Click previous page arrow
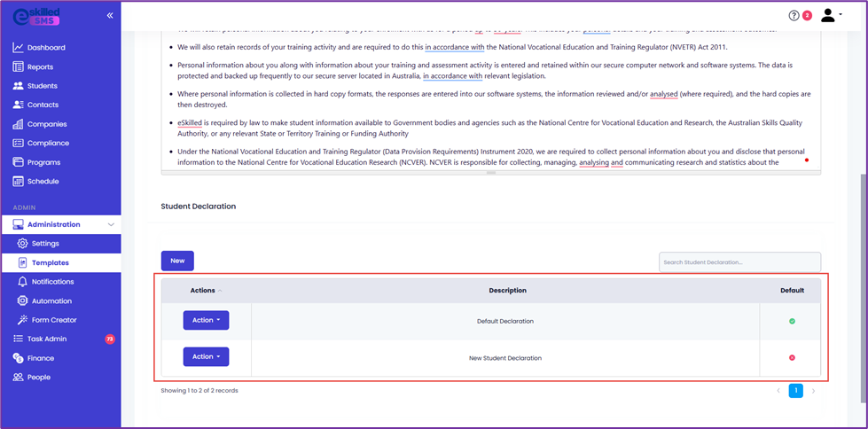 coord(778,391)
